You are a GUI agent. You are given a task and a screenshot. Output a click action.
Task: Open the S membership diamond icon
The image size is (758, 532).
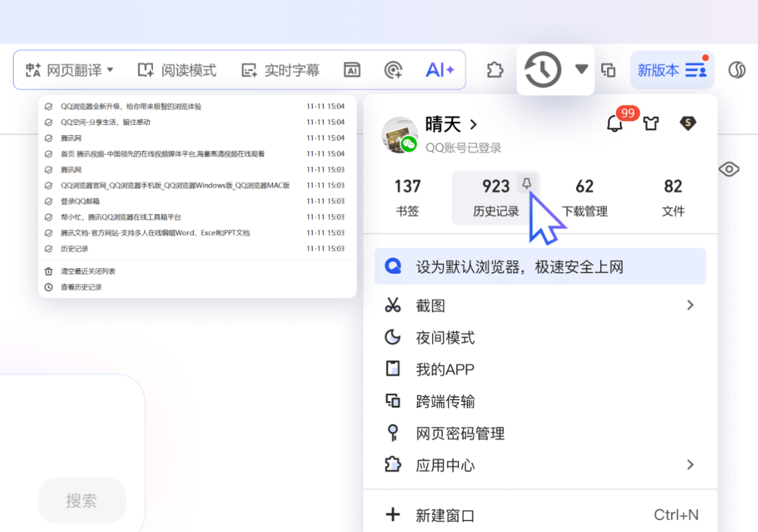(x=688, y=124)
